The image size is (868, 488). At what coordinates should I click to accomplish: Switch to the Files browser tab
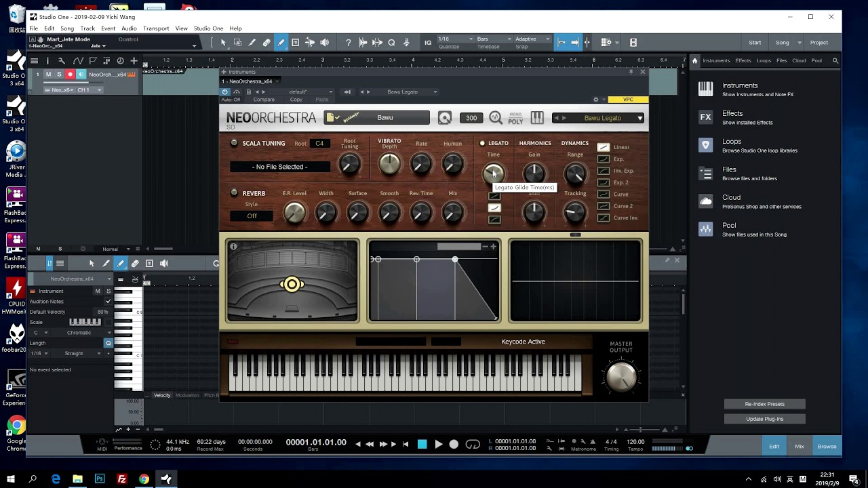click(782, 60)
